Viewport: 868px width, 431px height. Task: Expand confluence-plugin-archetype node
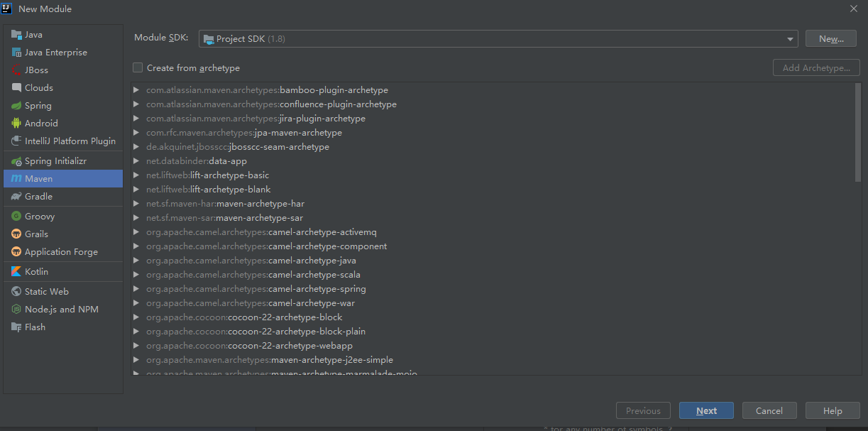136,104
